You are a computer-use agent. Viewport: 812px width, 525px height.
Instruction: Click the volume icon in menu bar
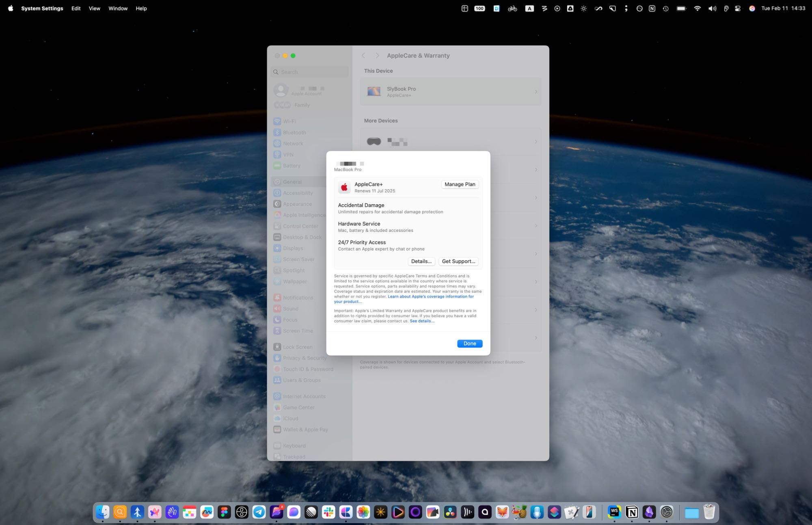tap(712, 8)
